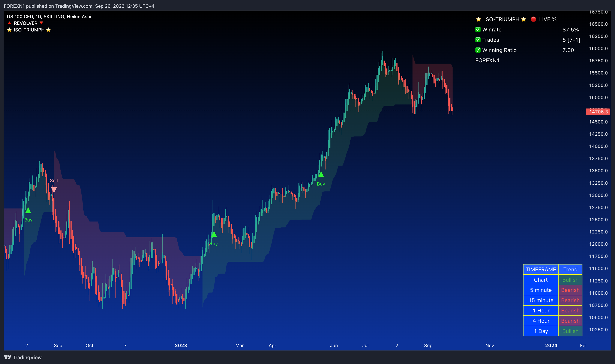Viewport: 615px width, 364px height.
Task: Click the Buy arrow marker in early 2023
Action: coord(214,234)
